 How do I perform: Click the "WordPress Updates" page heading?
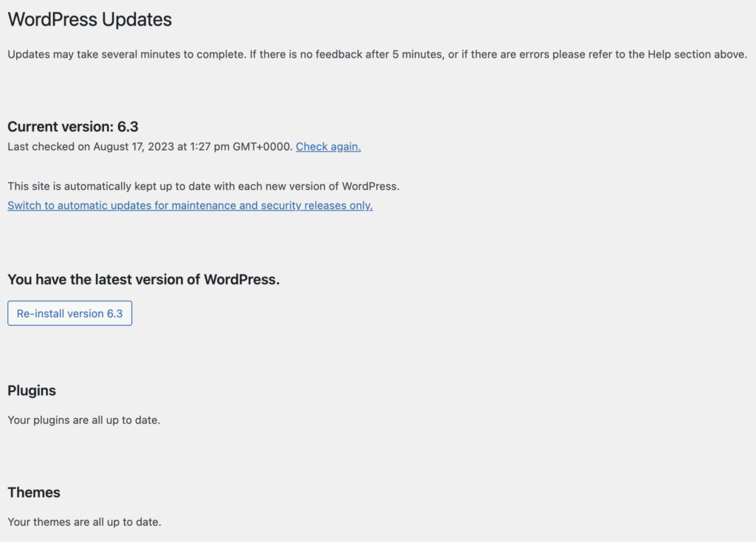point(89,20)
